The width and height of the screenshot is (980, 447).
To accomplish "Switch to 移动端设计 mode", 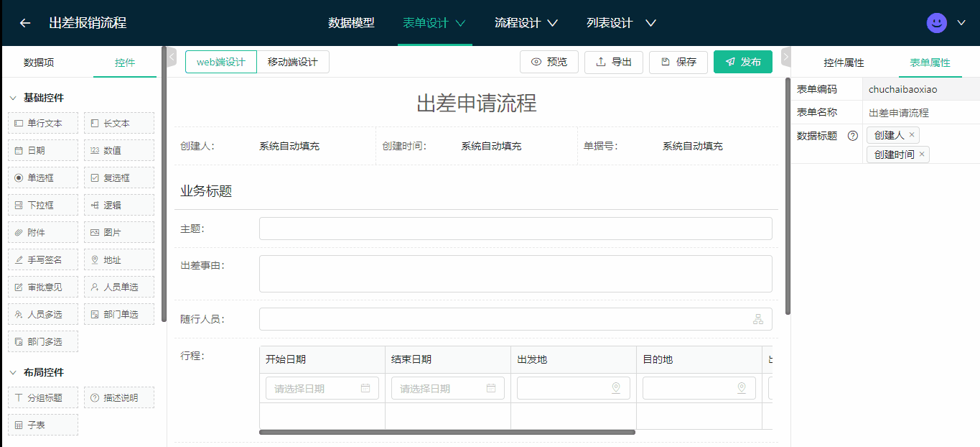I will pyautogui.click(x=293, y=62).
